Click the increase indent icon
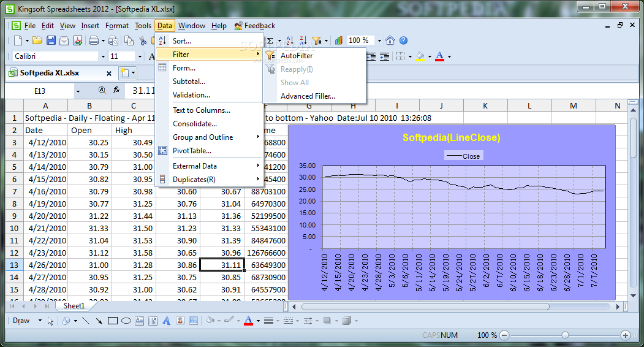This screenshot has width=644, height=347. [384, 56]
